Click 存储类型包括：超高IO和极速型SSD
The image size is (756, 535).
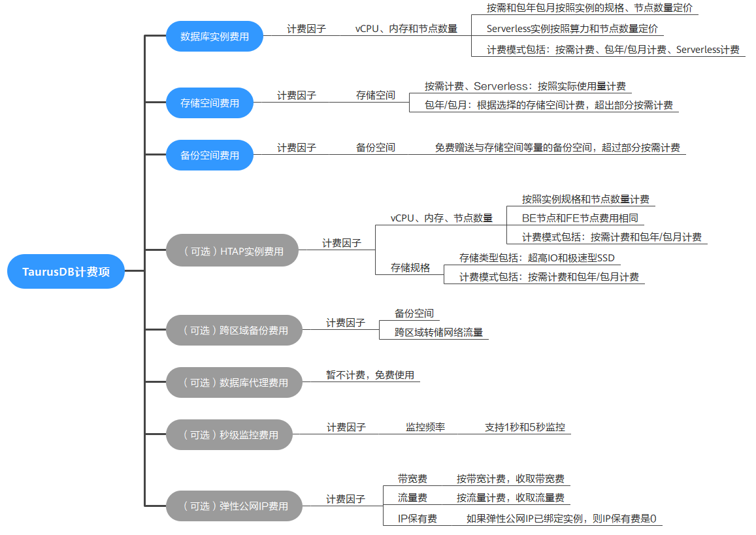point(537,258)
